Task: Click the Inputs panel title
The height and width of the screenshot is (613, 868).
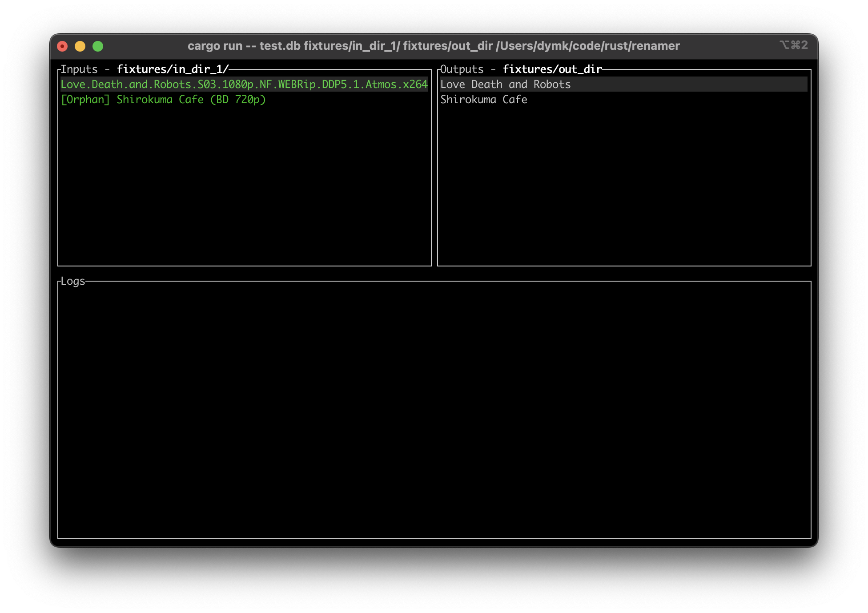Action: point(79,69)
